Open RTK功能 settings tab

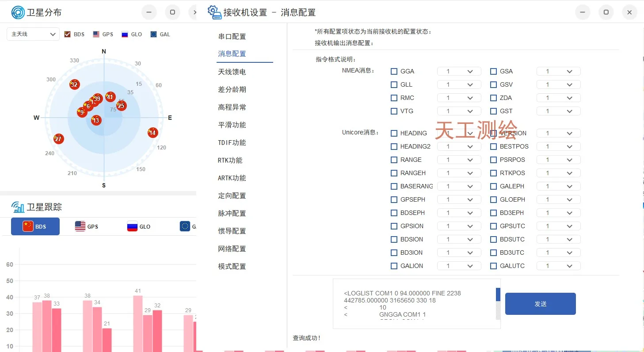[x=230, y=160]
